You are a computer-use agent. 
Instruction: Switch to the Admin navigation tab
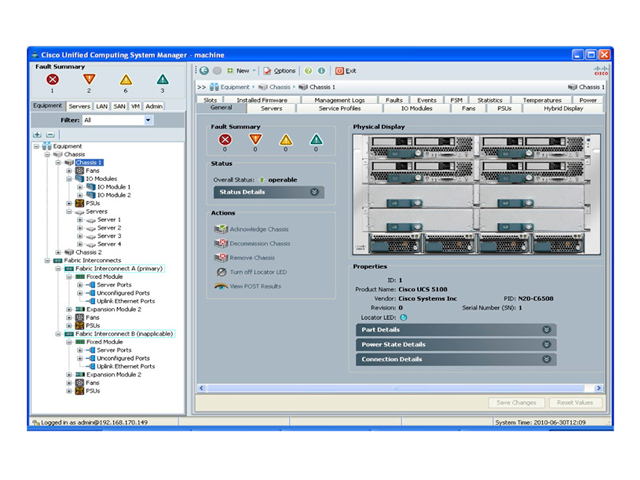coord(154,106)
